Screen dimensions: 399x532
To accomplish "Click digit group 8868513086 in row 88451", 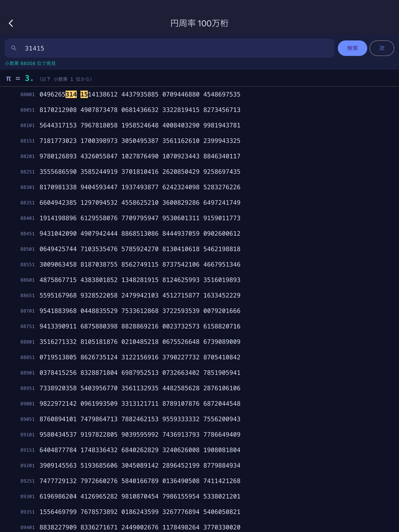I will click(x=140, y=234).
